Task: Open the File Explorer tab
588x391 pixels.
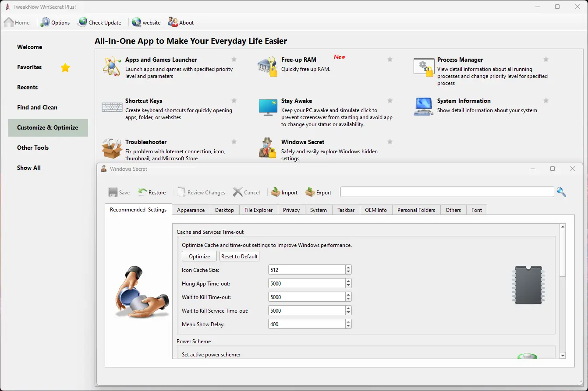Action: point(259,210)
